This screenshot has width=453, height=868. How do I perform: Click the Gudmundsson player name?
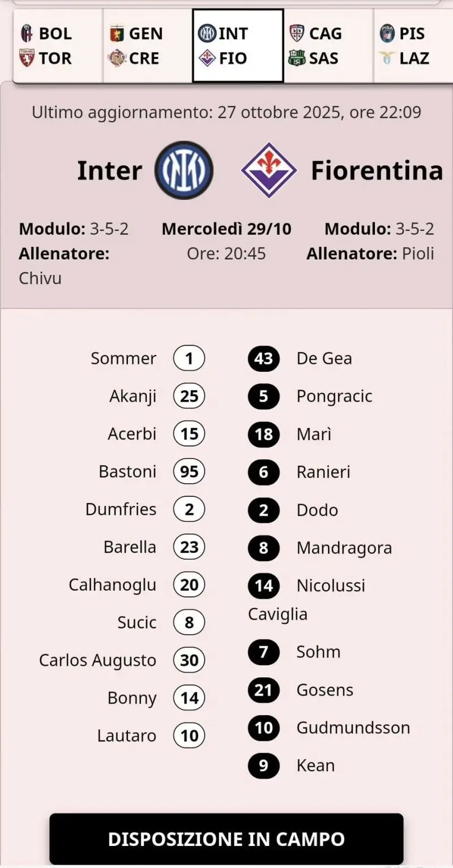pyautogui.click(x=353, y=728)
